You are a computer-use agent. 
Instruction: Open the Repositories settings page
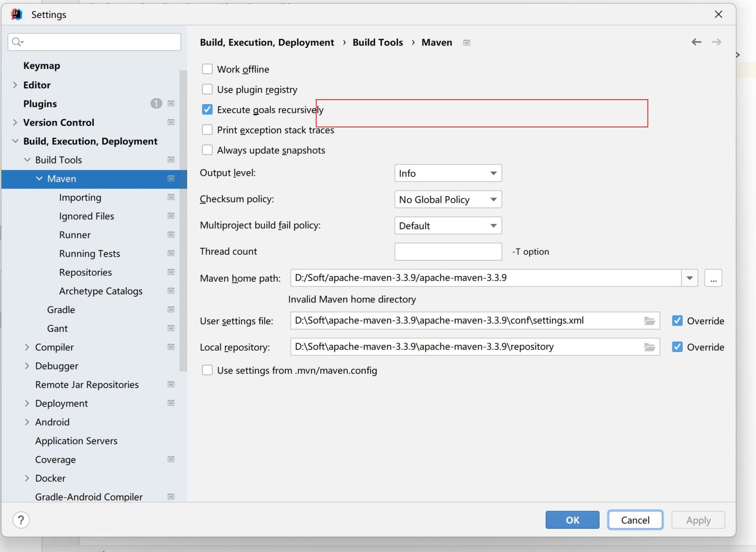click(x=85, y=272)
